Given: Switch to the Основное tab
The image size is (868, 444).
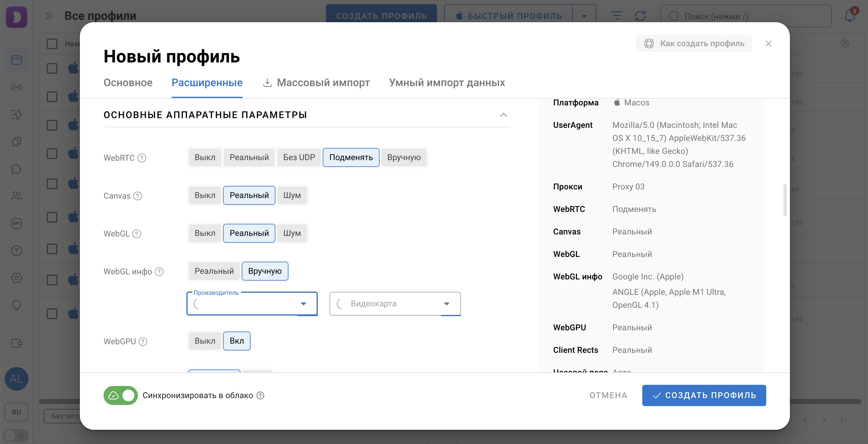Looking at the screenshot, I should coord(128,83).
